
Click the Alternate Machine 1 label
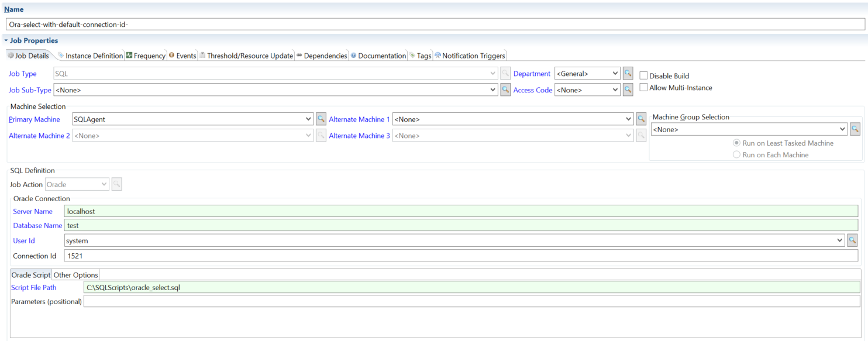click(x=359, y=119)
